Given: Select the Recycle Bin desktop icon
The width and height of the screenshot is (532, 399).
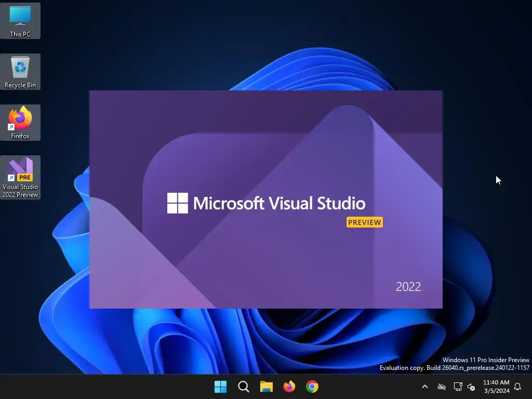Looking at the screenshot, I should 20,72.
